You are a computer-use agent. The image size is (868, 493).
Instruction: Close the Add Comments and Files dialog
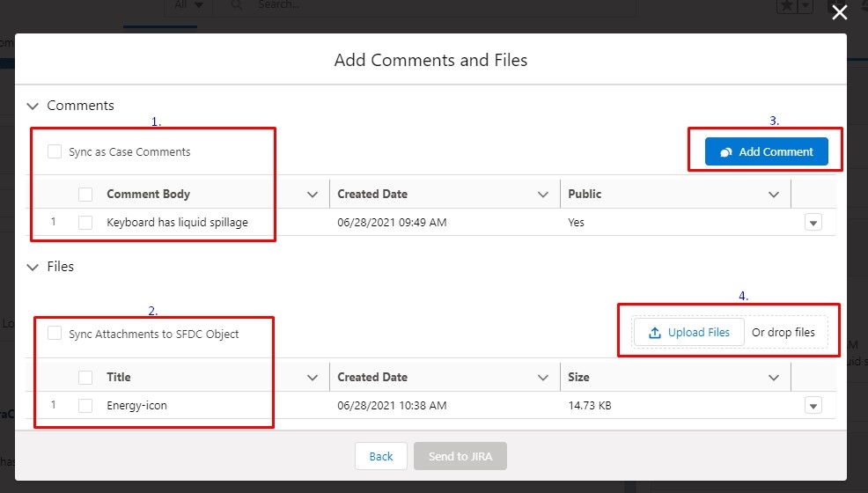pos(839,12)
